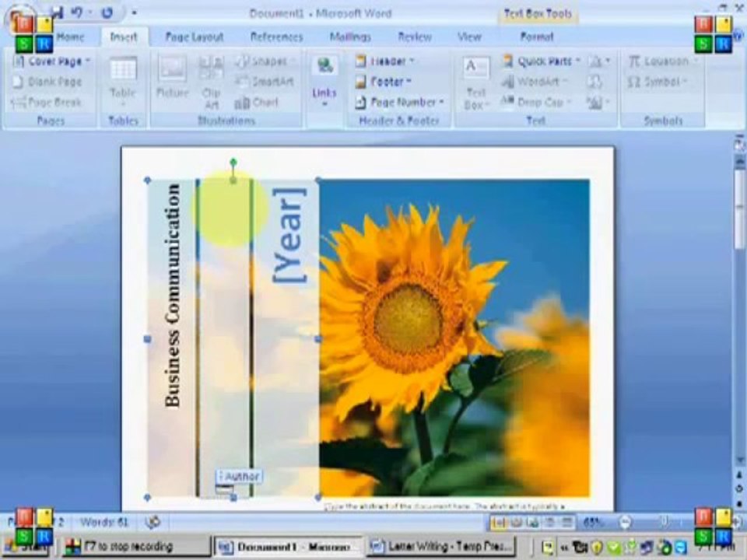This screenshot has height=560, width=747.
Task: Insert an Equation
Action: point(662,61)
